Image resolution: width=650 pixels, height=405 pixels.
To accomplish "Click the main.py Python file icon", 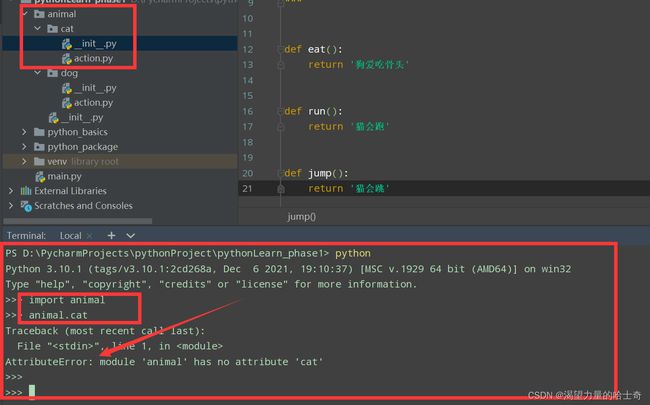I will coord(40,177).
